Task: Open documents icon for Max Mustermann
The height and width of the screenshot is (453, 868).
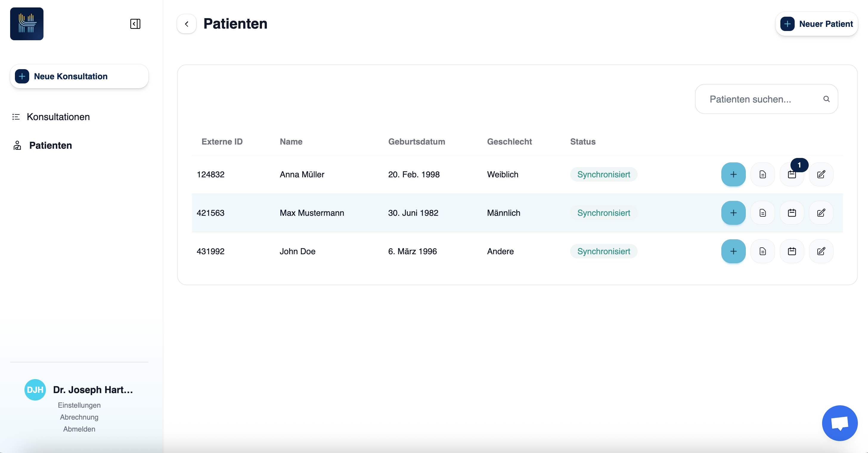Action: (762, 213)
